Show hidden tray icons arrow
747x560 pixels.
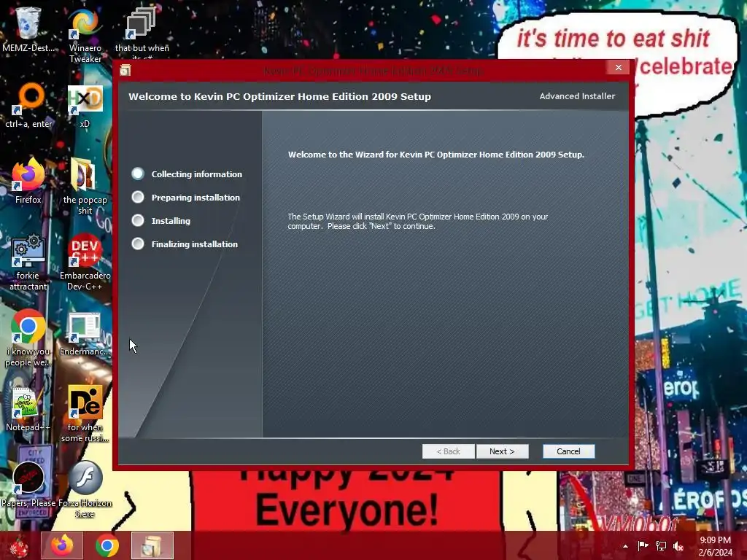(625, 546)
